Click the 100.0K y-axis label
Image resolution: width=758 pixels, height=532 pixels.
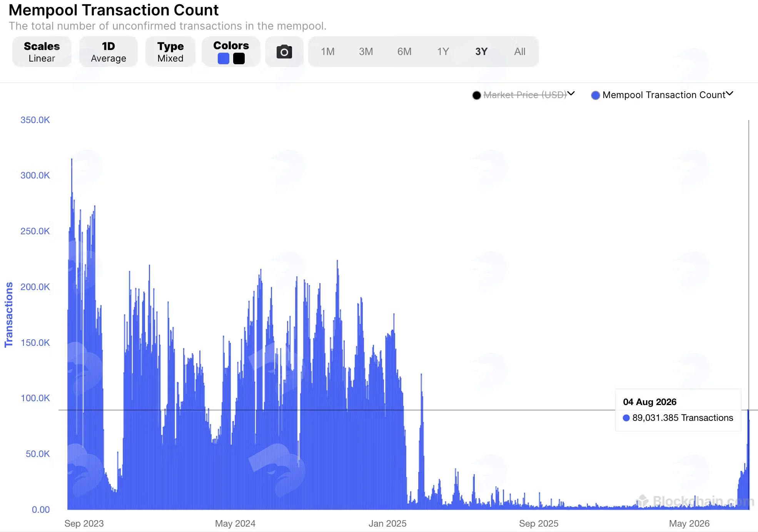click(x=35, y=398)
